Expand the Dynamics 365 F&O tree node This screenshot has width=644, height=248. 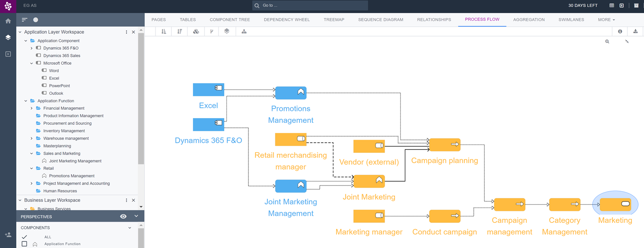tap(32, 48)
